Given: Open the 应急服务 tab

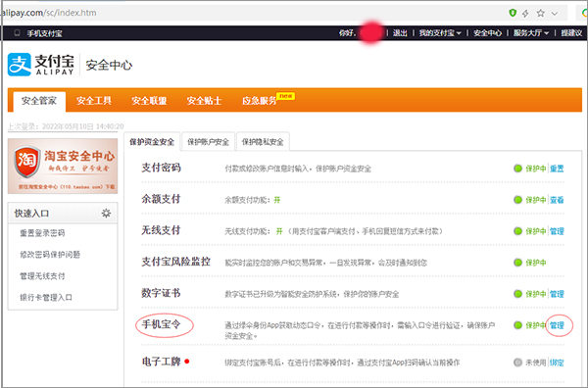Looking at the screenshot, I should (259, 101).
